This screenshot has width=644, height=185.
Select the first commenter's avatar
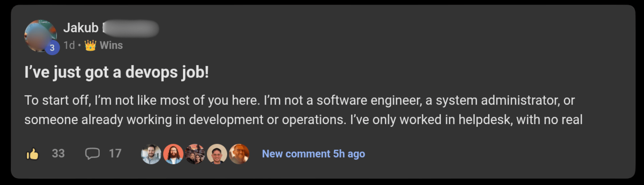tap(151, 154)
